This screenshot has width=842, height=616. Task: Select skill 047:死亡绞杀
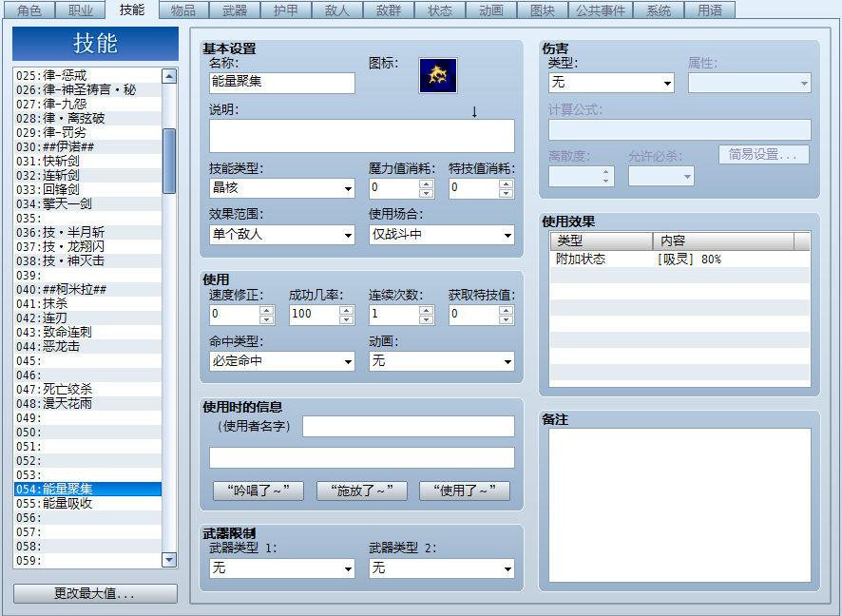(87, 389)
